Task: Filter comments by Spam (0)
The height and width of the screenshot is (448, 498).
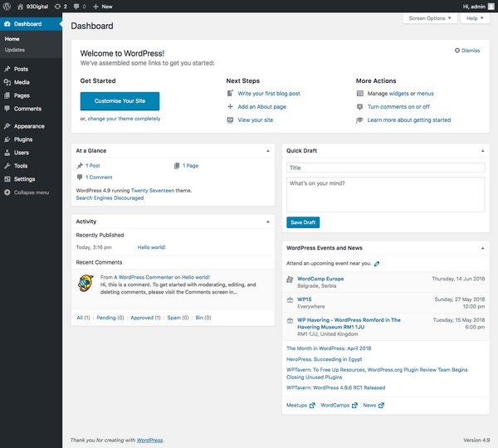Action: click(178, 318)
